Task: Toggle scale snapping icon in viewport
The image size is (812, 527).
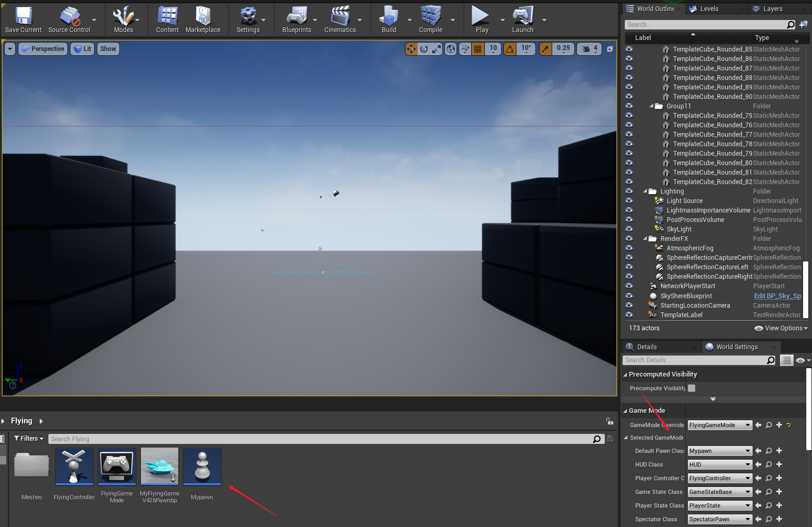Action: point(546,49)
